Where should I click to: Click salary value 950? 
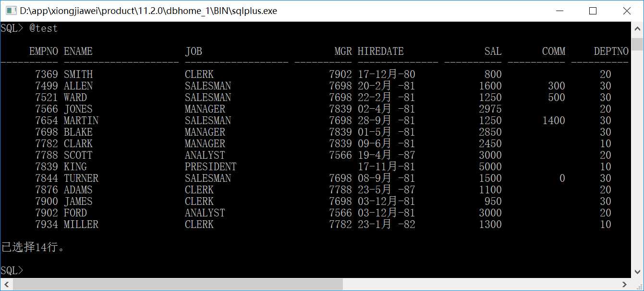click(x=493, y=202)
